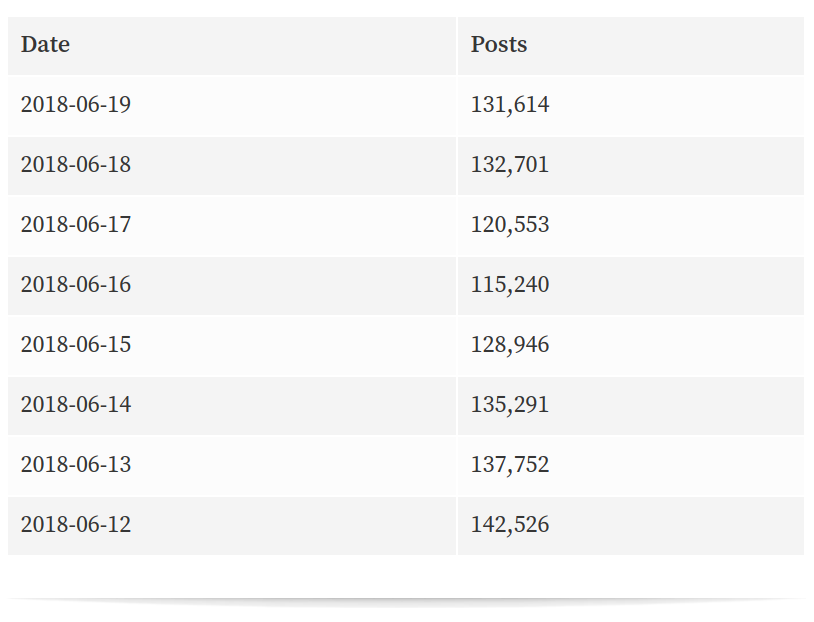Click the 120,553 posts value
Viewport: 814px width, 622px height.
pos(510,225)
